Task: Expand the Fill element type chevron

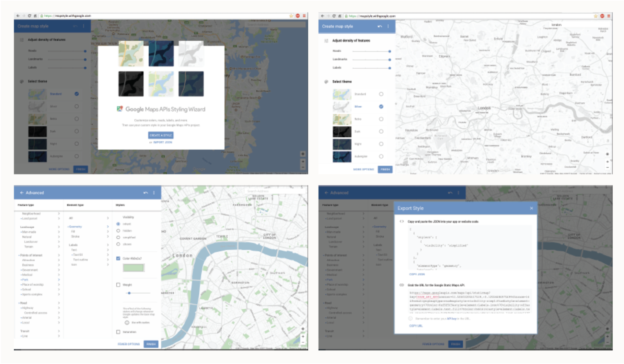Action: pos(108,232)
